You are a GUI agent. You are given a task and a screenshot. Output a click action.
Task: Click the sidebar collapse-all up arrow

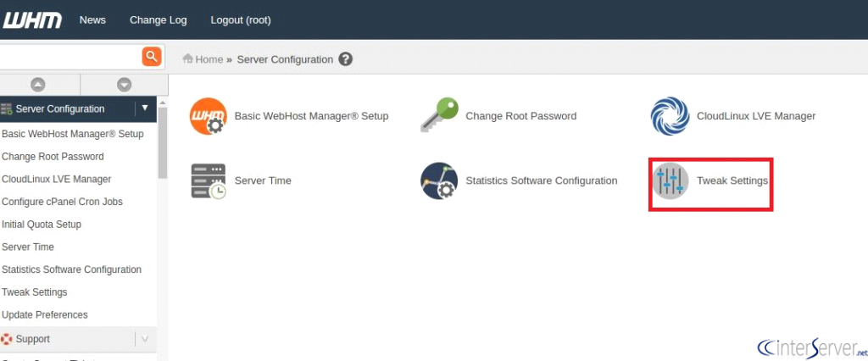(37, 85)
